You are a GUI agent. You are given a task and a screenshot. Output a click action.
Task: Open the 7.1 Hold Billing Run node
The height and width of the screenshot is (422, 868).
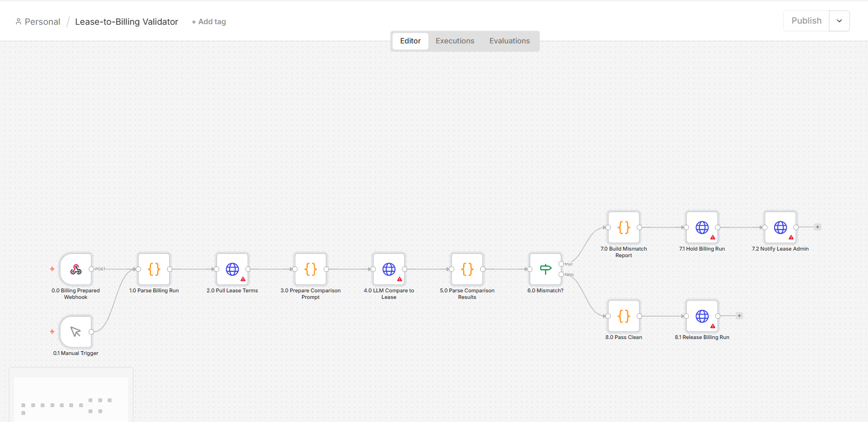tap(702, 227)
